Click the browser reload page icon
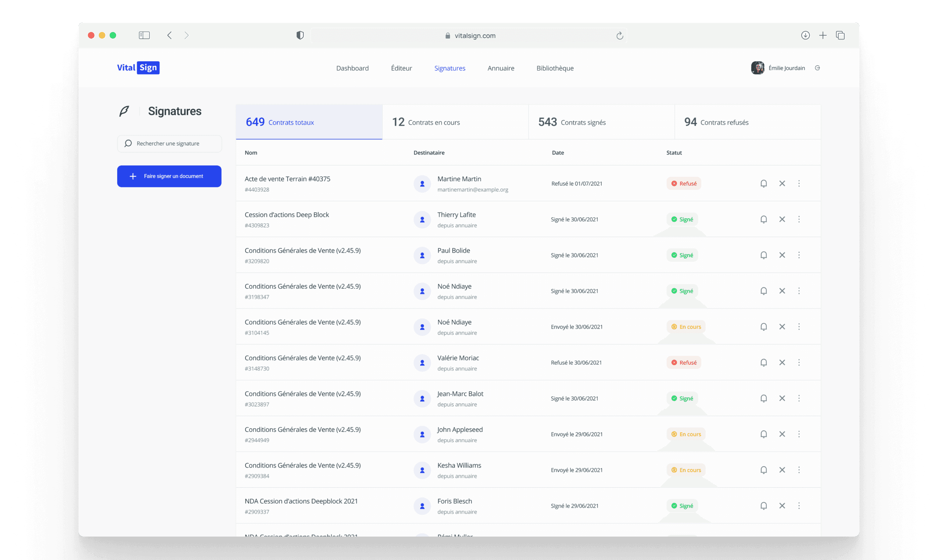Screen dimensions: 938x560 click(619, 36)
